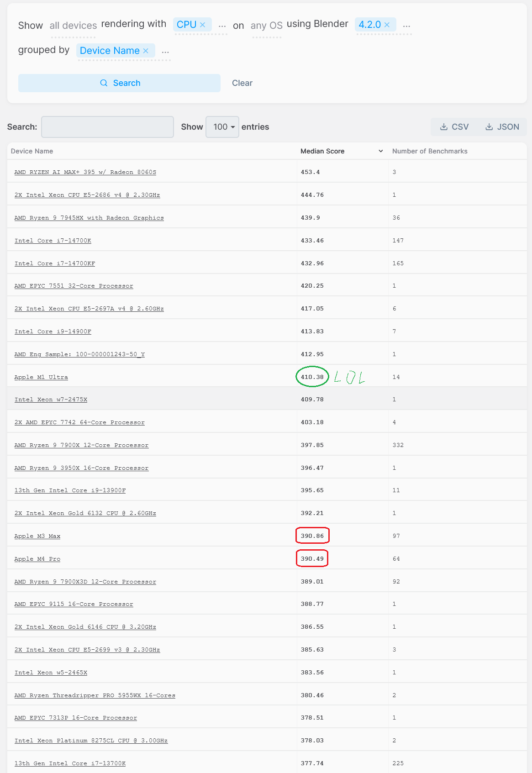Open Intel Core i7-14700K link
Screen dimensions: 532x773
[x=53, y=241]
